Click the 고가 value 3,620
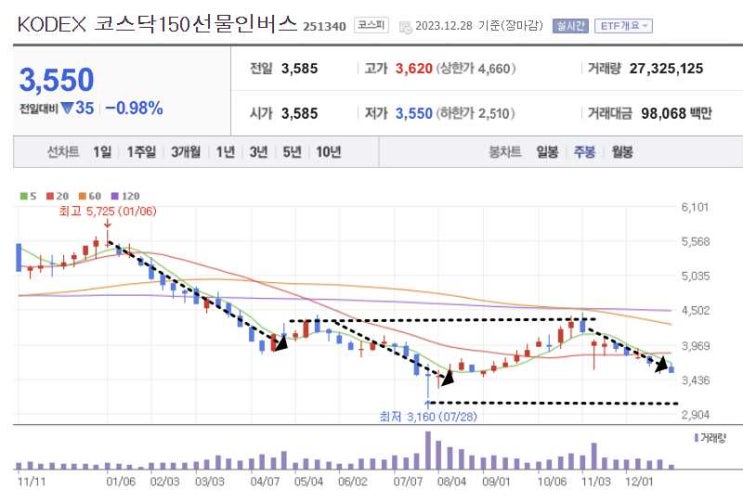Image resolution: width=743 pixels, height=502 pixels. [414, 69]
